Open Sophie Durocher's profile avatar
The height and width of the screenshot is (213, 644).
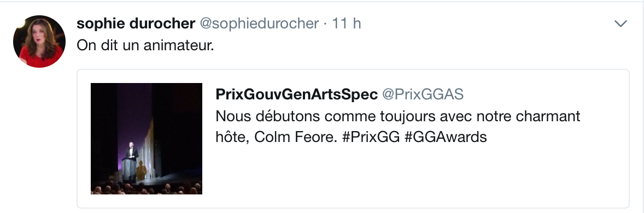(39, 42)
